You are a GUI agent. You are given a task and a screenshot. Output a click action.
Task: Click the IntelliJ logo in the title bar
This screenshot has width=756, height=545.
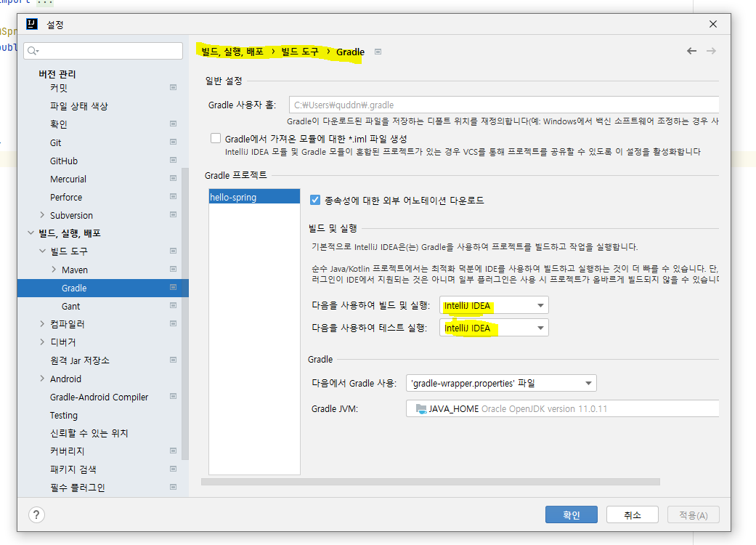(32, 24)
